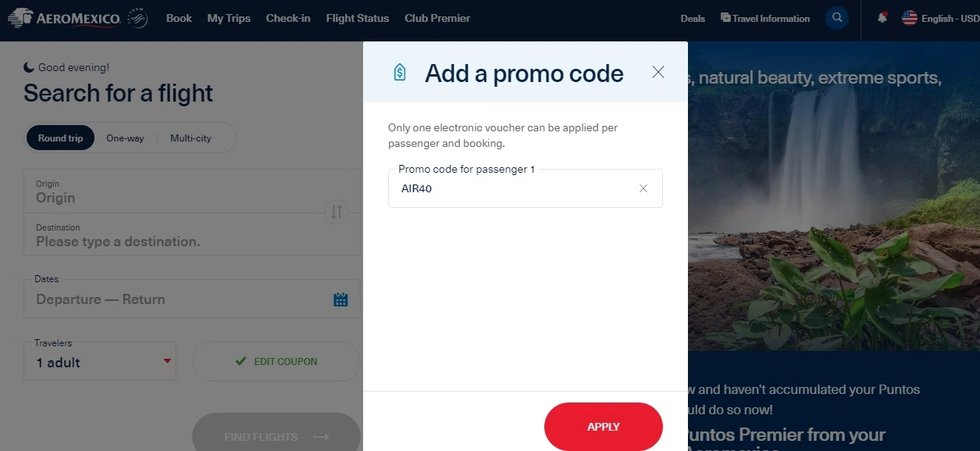980x451 pixels.
Task: Click the EDIT COUPON button
Action: tap(276, 362)
